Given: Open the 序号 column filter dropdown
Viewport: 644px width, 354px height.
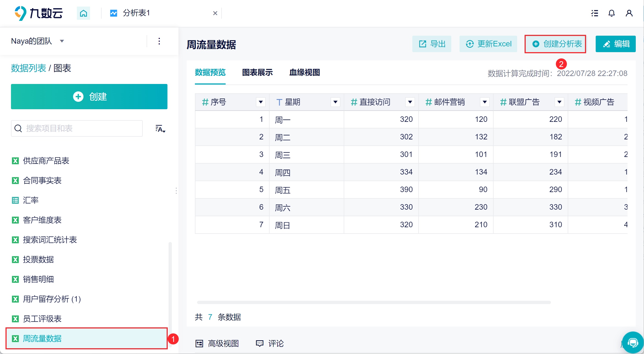Looking at the screenshot, I should tap(261, 102).
